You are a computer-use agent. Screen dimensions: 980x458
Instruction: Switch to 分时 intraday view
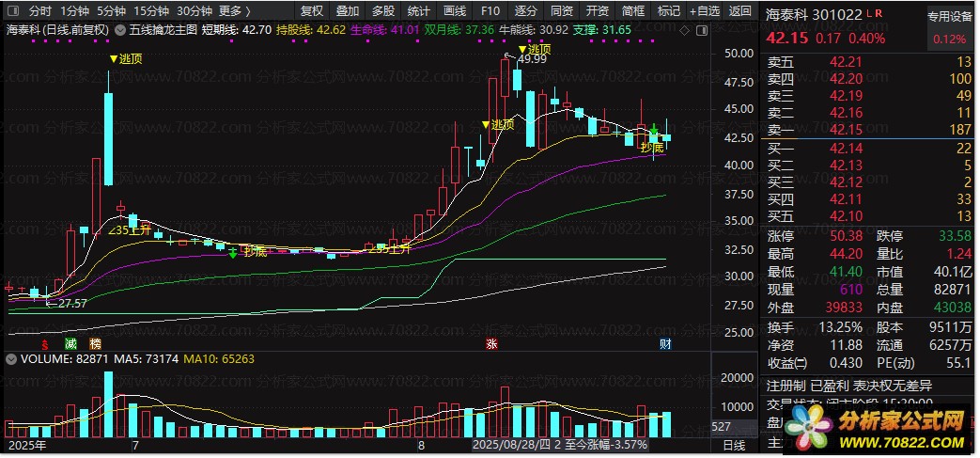coord(40,10)
